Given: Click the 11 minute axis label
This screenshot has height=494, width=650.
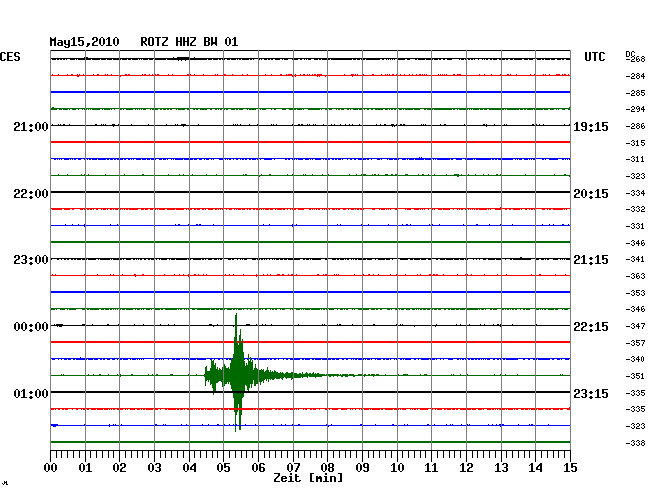Looking at the screenshot, I should [x=431, y=468].
